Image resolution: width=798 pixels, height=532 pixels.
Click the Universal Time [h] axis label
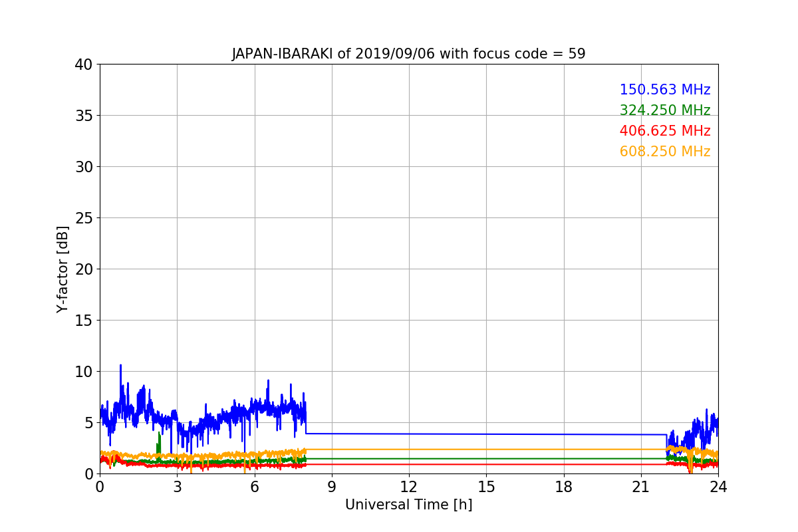(408, 505)
